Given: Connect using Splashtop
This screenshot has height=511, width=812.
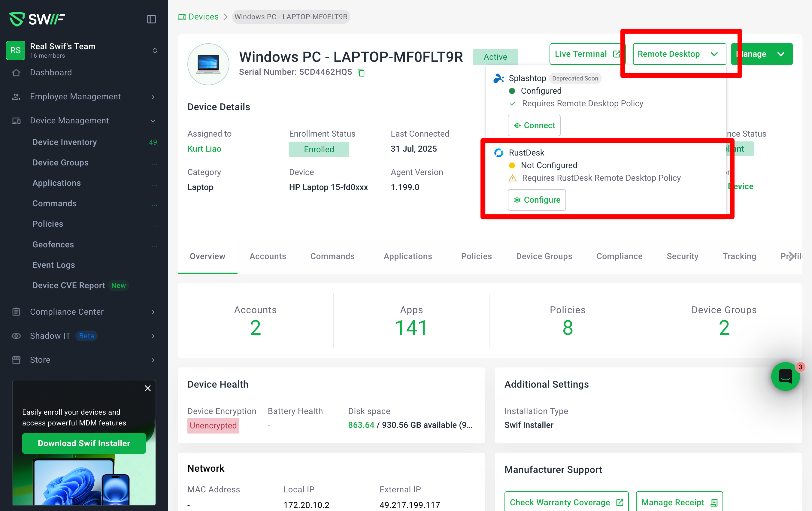Looking at the screenshot, I should [534, 125].
